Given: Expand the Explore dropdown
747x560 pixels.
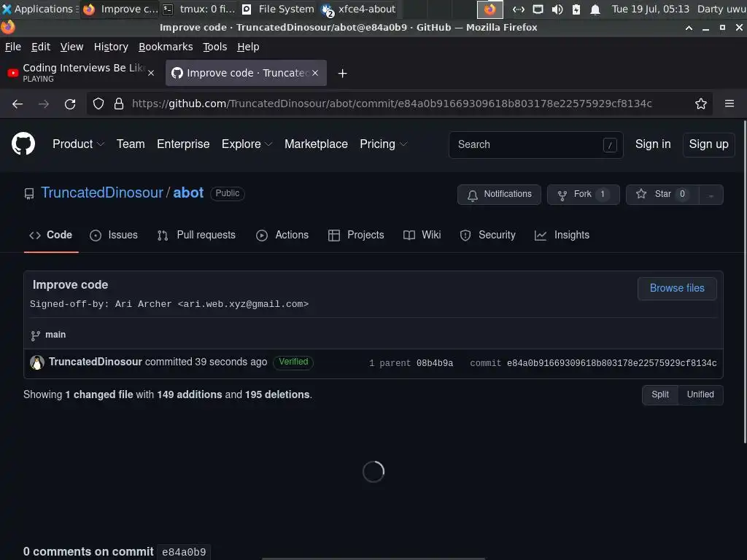Looking at the screenshot, I should tap(247, 144).
